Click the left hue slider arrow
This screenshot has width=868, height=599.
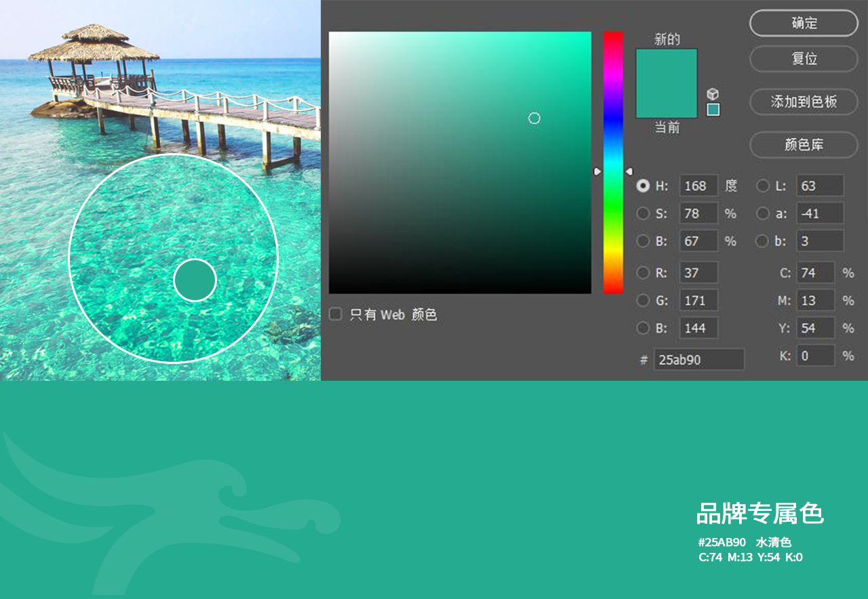pyautogui.click(x=597, y=171)
